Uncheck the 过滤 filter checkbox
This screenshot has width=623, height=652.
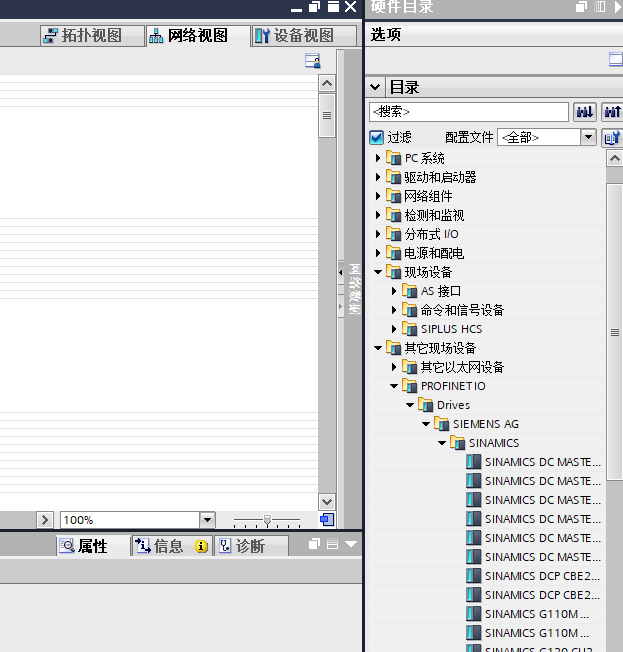[377, 137]
